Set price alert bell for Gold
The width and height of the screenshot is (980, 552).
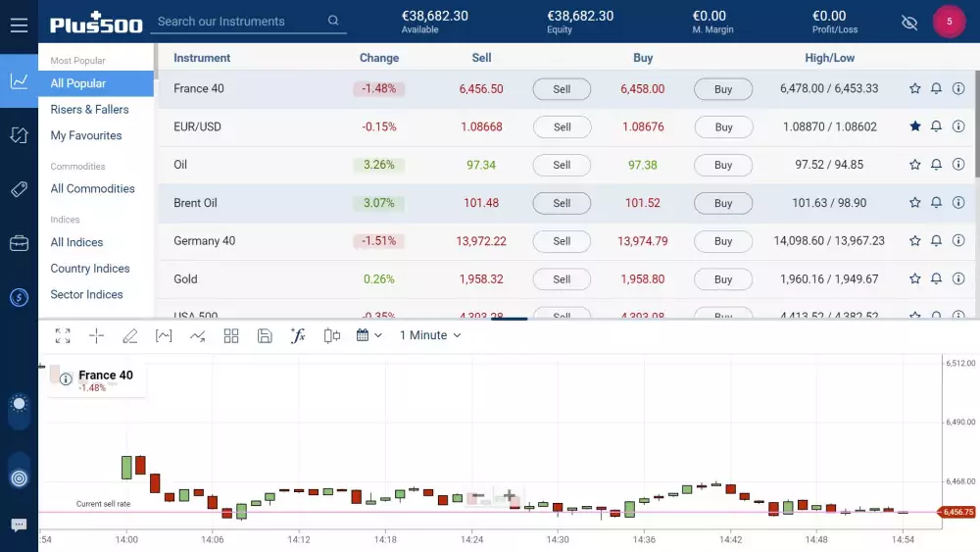point(936,278)
